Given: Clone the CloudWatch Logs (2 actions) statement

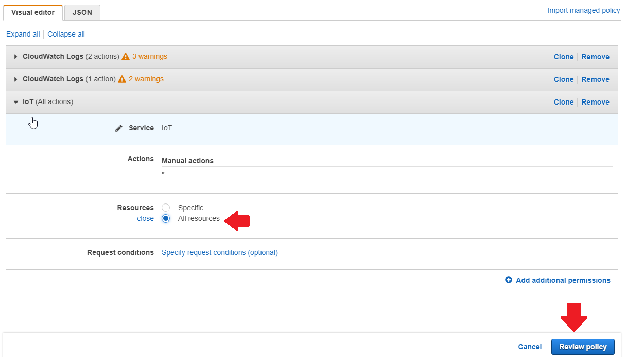Looking at the screenshot, I should [564, 57].
